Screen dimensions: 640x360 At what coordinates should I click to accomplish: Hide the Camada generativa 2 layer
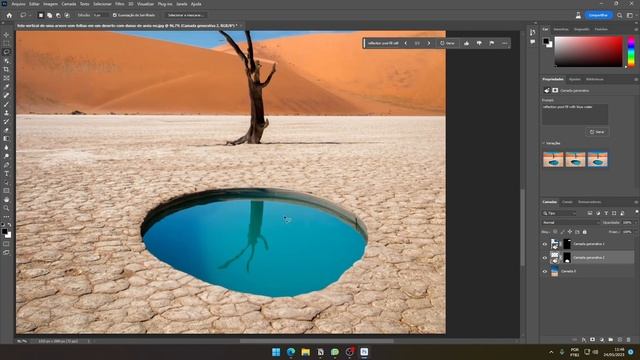(x=544, y=258)
